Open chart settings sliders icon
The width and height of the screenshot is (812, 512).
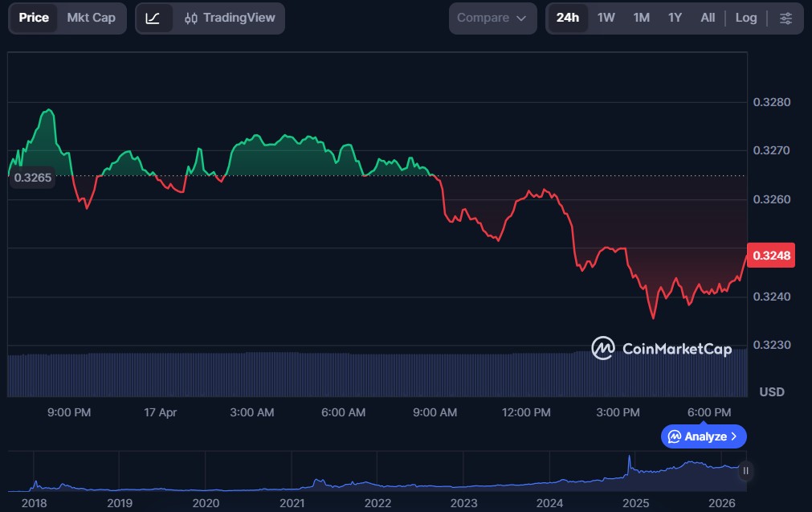(785, 18)
